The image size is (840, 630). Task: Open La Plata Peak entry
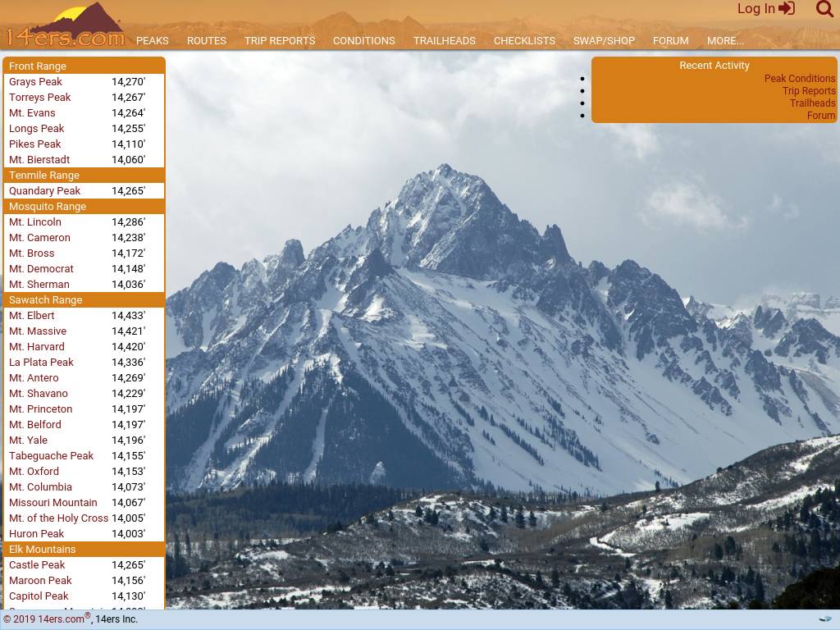click(41, 362)
